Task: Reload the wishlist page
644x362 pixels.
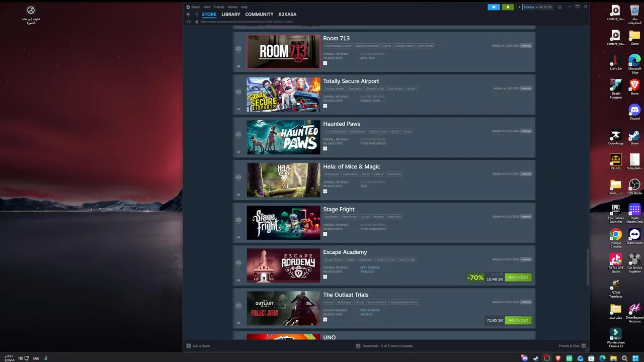Action: (189, 22)
